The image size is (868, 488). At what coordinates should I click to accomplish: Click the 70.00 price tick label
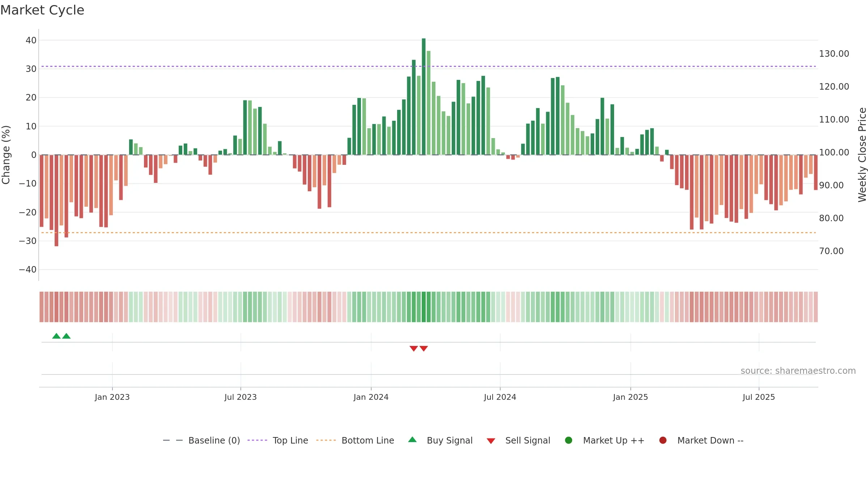coord(831,251)
